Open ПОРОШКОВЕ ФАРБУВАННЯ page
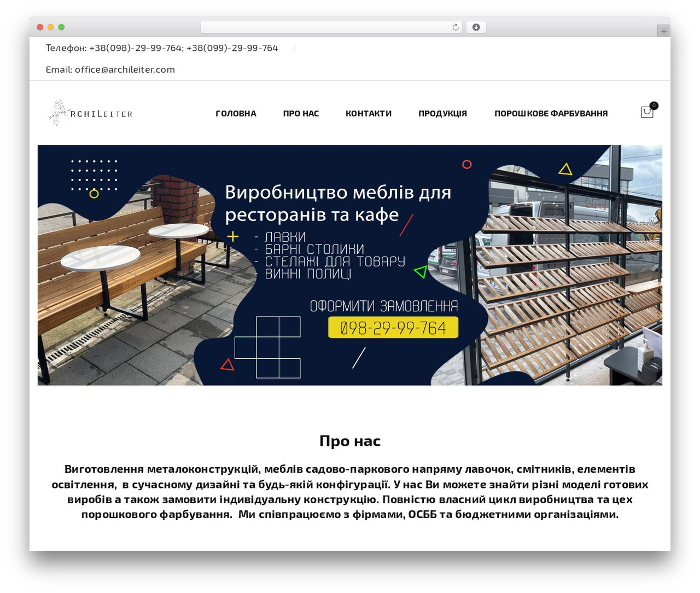The width and height of the screenshot is (700, 593). click(551, 113)
